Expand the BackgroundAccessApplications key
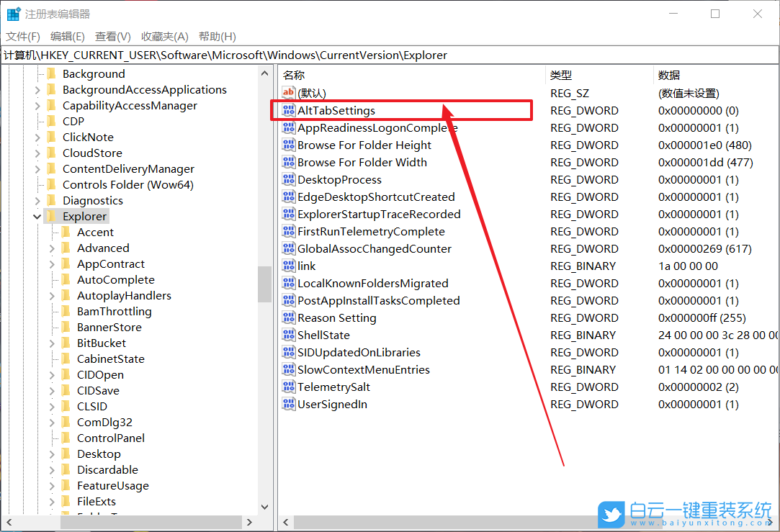The image size is (780, 532). pyautogui.click(x=37, y=90)
